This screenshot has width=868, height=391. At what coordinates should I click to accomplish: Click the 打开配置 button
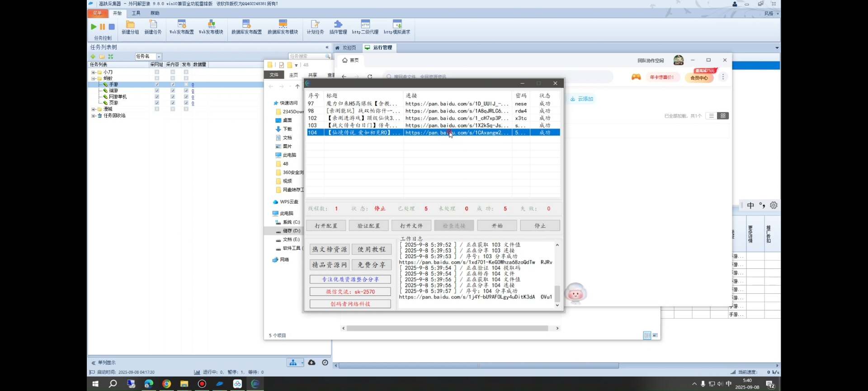(326, 226)
